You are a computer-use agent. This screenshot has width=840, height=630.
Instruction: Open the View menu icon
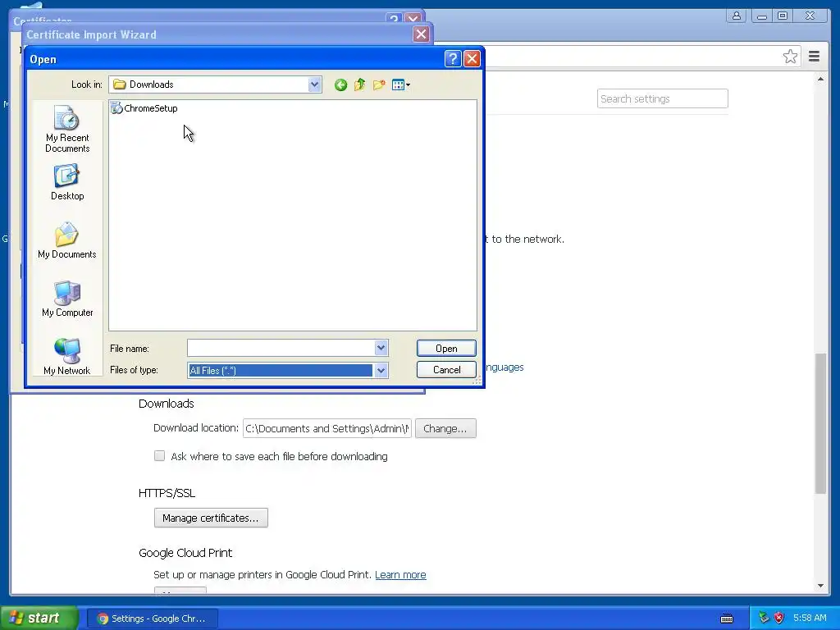click(400, 84)
